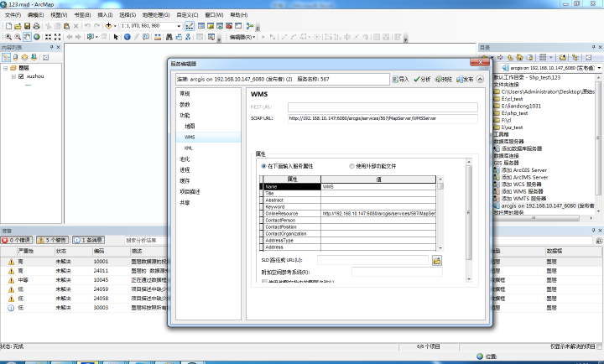Viewport: 604px width, 364px height.
Task: Click the 分析 button in service editor
Action: 422,80
